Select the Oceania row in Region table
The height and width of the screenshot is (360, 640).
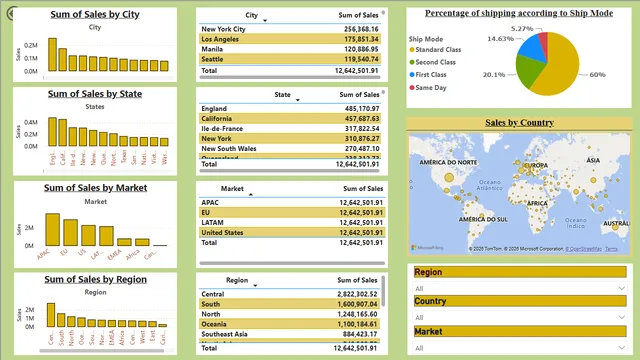290,324
